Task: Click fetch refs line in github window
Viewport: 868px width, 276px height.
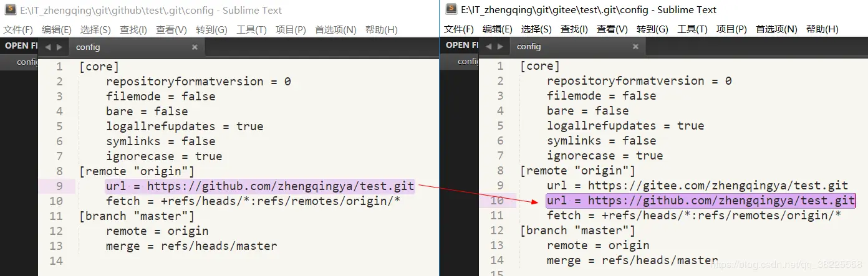Action: click(253, 201)
